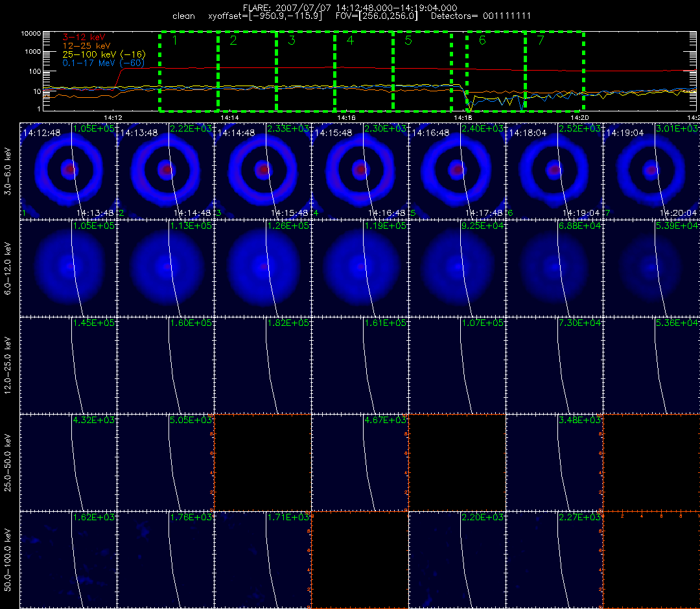Click interval 1 label in the light curve
This screenshot has width=700, height=609.
175,41
